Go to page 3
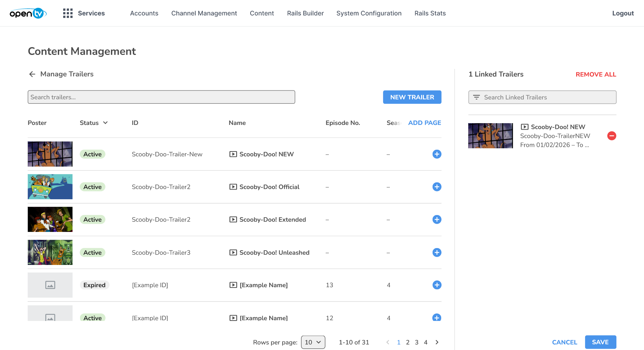This screenshot has width=644, height=350. point(417,342)
